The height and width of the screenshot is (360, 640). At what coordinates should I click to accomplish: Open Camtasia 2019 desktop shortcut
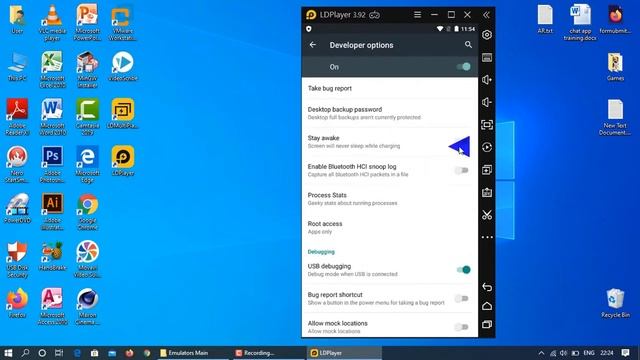87,117
